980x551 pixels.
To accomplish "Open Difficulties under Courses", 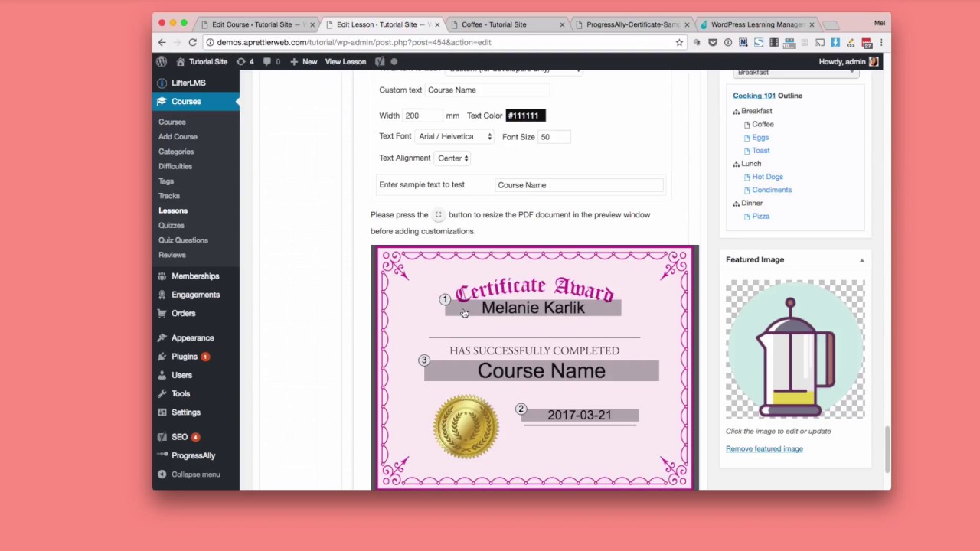I will coord(175,166).
